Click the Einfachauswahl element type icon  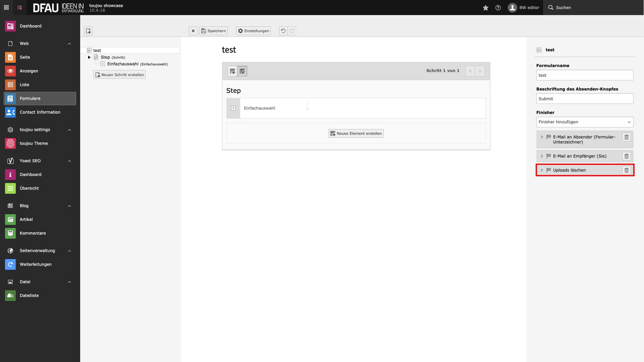pos(233,108)
